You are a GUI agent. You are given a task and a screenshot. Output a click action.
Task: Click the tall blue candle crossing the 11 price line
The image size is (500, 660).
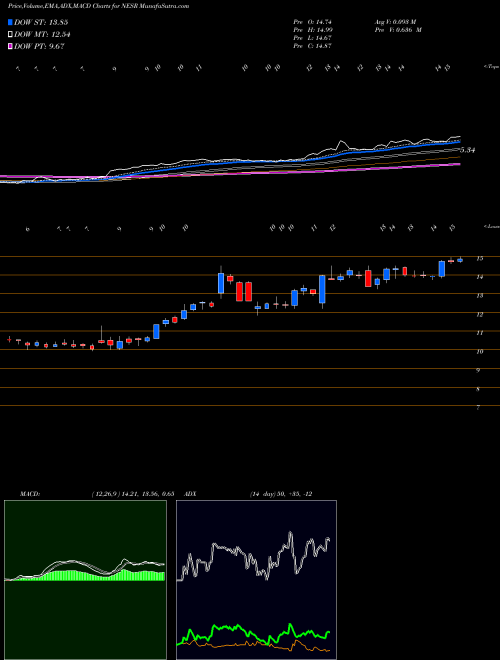(x=156, y=331)
